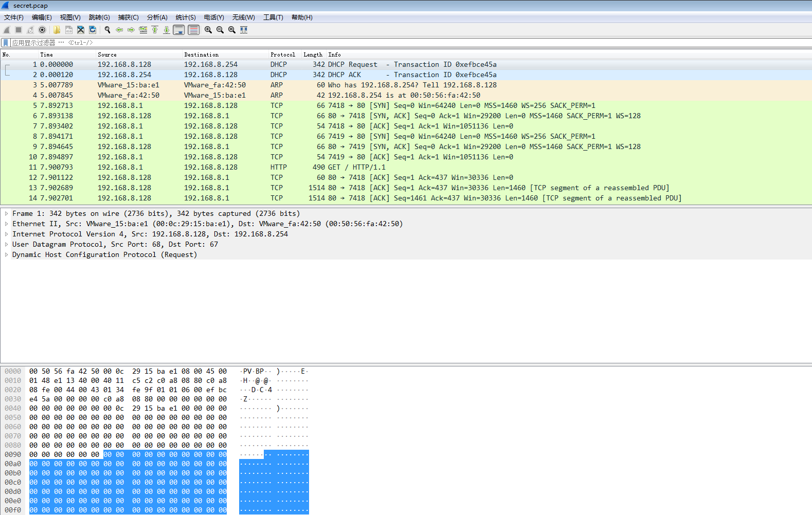Click into the display filter input field
Viewport: 812px width, 515px height.
tap(411, 43)
